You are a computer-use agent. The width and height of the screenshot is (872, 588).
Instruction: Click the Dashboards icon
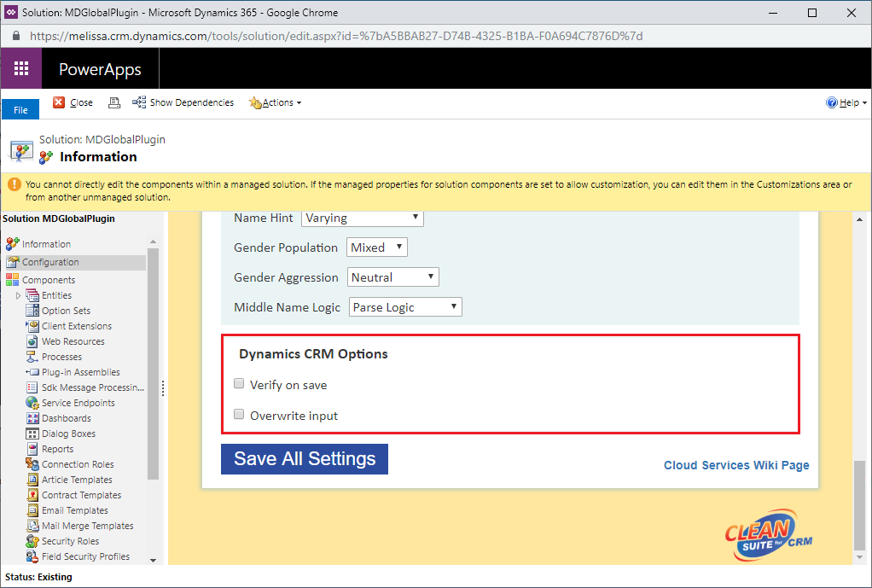(32, 418)
